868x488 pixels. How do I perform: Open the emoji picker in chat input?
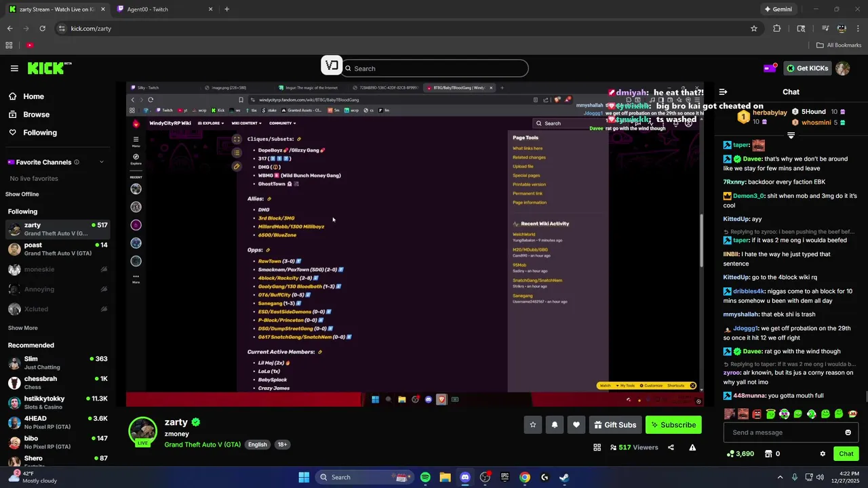pyautogui.click(x=848, y=432)
